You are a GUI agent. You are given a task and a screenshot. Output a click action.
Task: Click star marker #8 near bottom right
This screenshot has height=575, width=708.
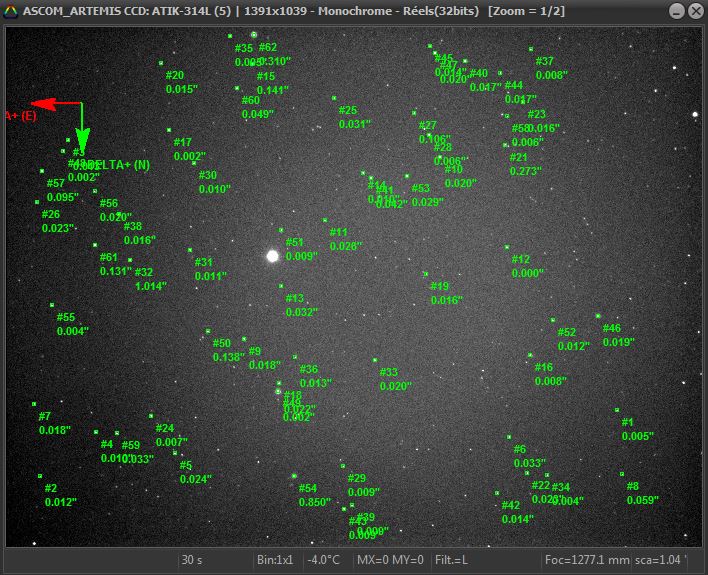pos(621,474)
